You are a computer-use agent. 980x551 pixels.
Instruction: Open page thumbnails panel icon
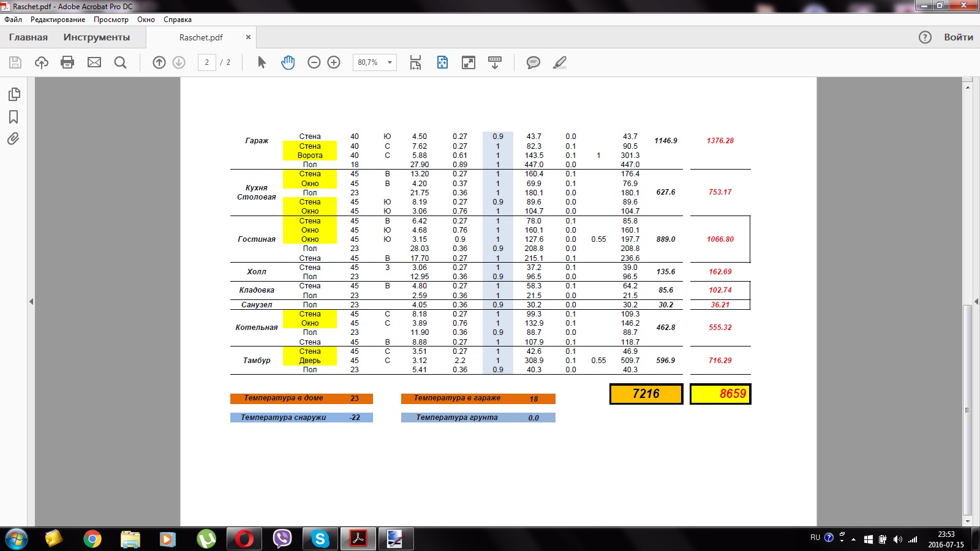13,94
